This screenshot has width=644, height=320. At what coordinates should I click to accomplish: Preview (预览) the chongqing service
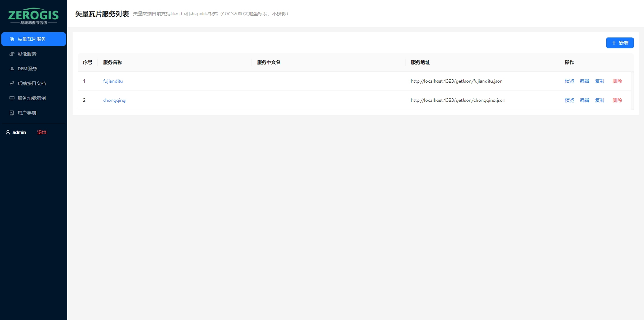tap(569, 100)
